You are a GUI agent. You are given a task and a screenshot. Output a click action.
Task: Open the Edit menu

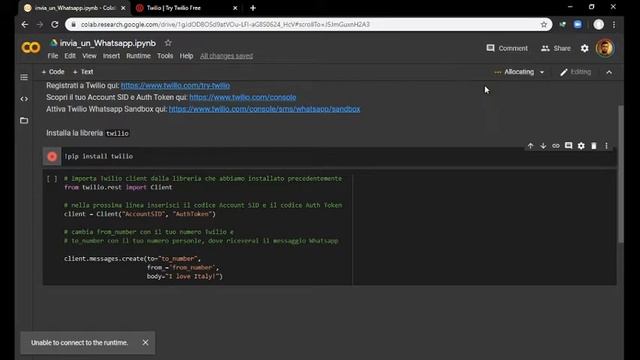pyautogui.click(x=70, y=56)
